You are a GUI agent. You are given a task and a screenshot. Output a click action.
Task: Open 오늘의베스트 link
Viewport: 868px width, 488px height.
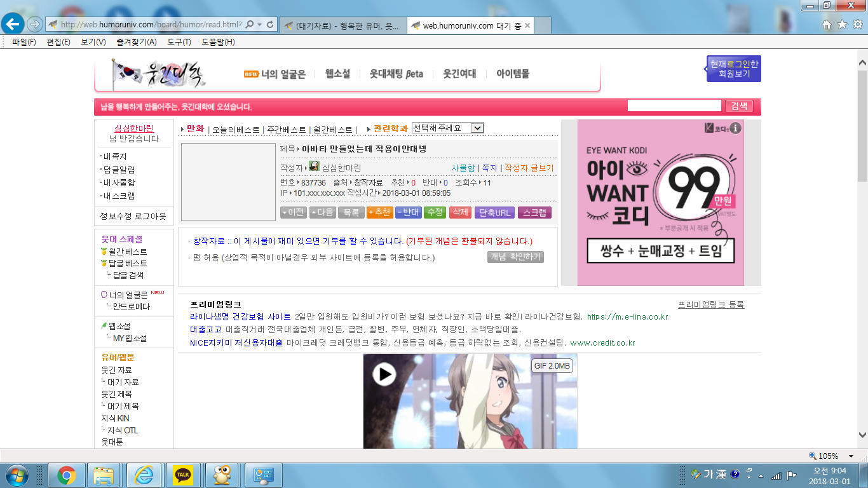(236, 129)
